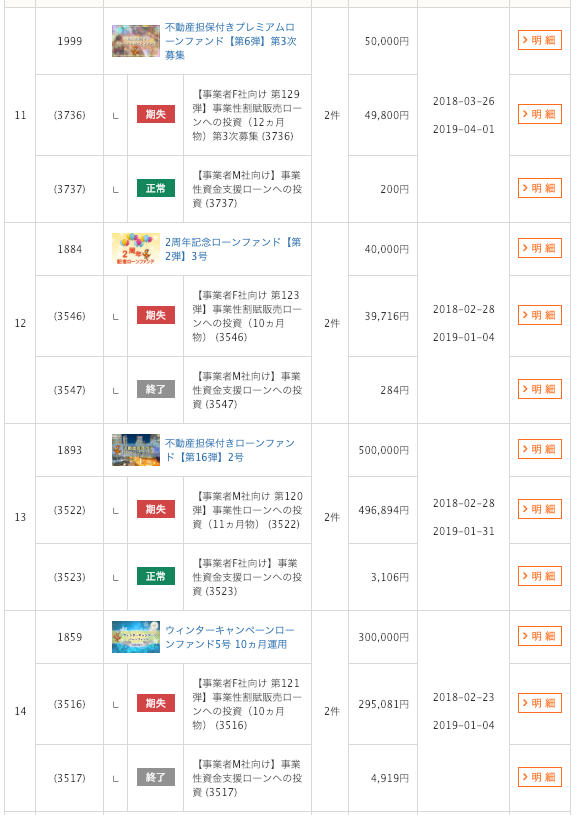The height and width of the screenshot is (815, 578).
Task: Click the 期失 status badge for loan 3522
Action: coord(155,509)
